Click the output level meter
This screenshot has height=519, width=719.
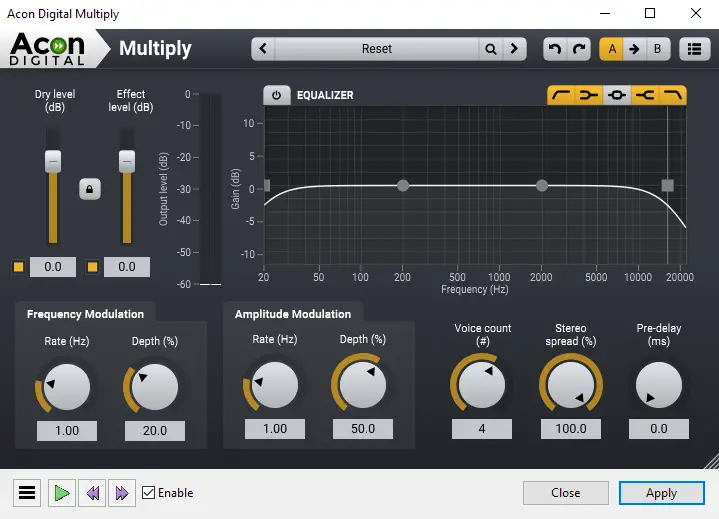pyautogui.click(x=211, y=189)
